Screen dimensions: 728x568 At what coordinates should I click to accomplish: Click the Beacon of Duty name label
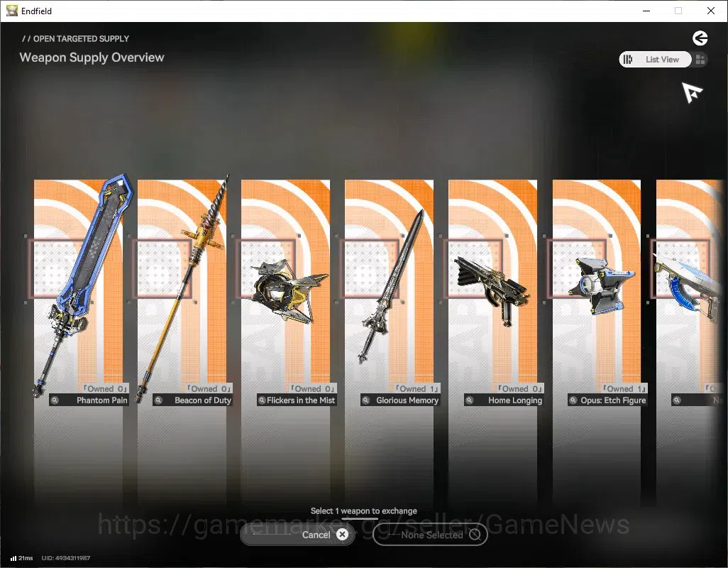click(x=203, y=400)
